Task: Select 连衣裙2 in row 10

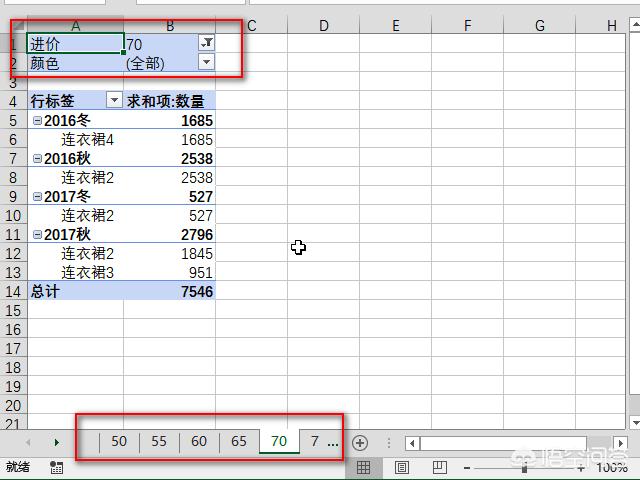Action: point(76,215)
